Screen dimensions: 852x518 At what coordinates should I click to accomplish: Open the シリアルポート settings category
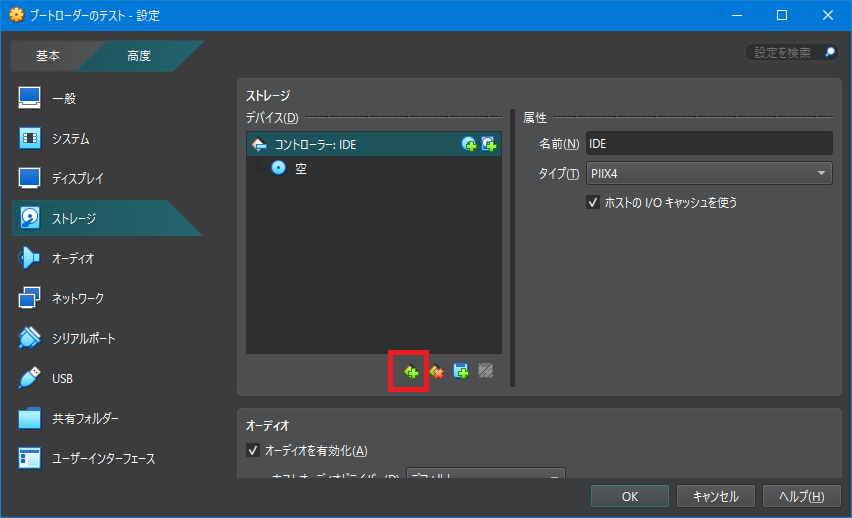coord(106,338)
